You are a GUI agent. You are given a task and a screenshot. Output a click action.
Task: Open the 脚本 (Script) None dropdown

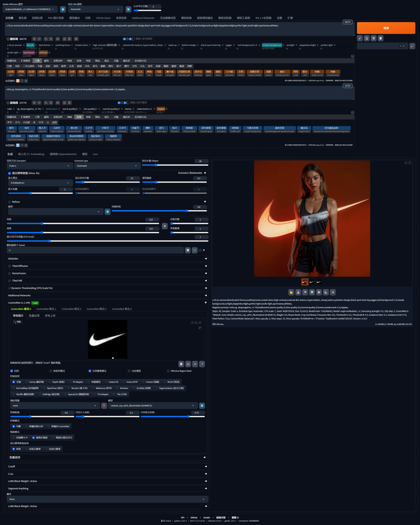pos(108,499)
